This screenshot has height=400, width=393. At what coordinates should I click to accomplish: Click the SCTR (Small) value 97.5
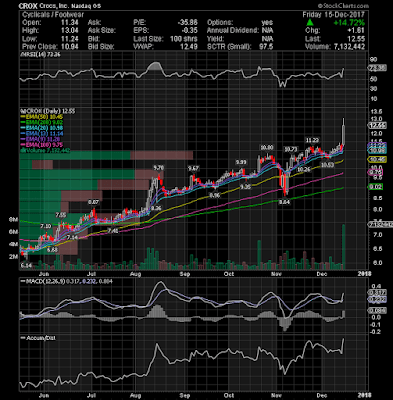266,47
